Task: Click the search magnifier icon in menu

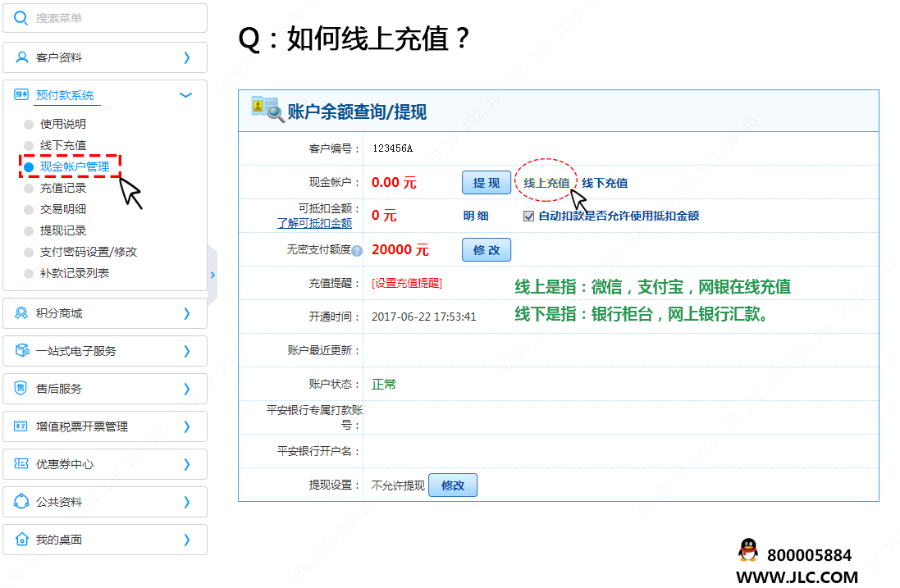Action: [x=21, y=18]
